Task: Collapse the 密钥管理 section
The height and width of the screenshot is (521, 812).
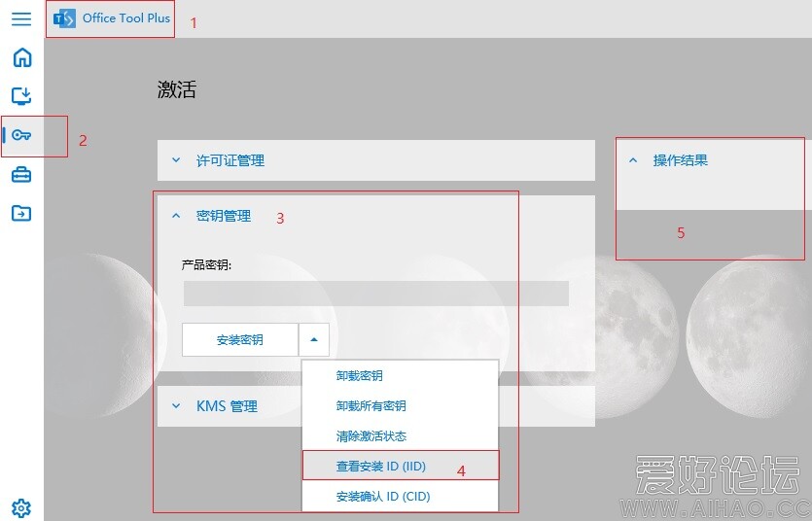Action: click(x=224, y=216)
